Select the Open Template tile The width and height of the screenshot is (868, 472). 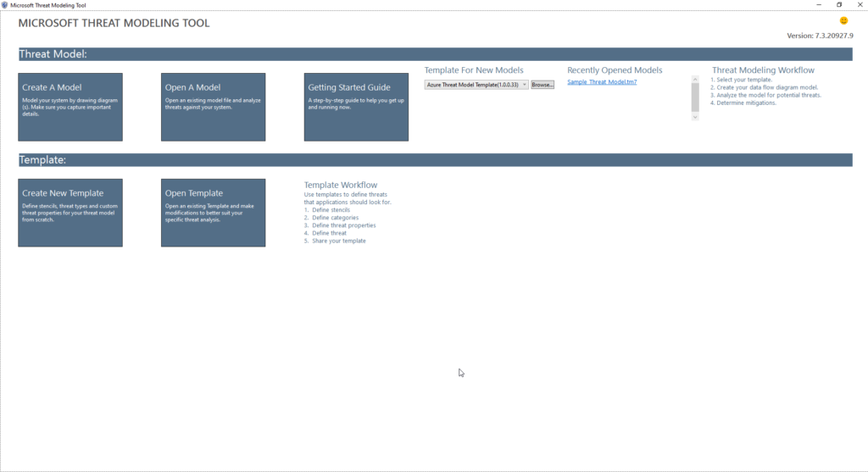coord(213,213)
